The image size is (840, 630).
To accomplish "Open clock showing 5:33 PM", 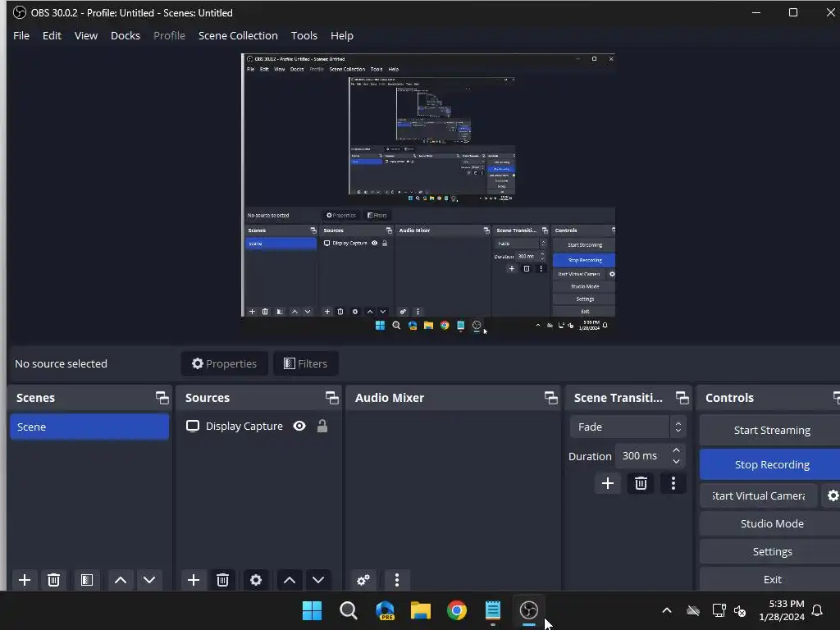I will point(782,610).
